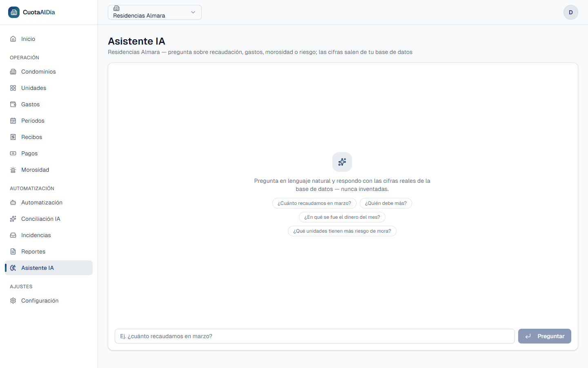
Task: Click the sparkles icon above the chat prompt
Action: pos(342,162)
